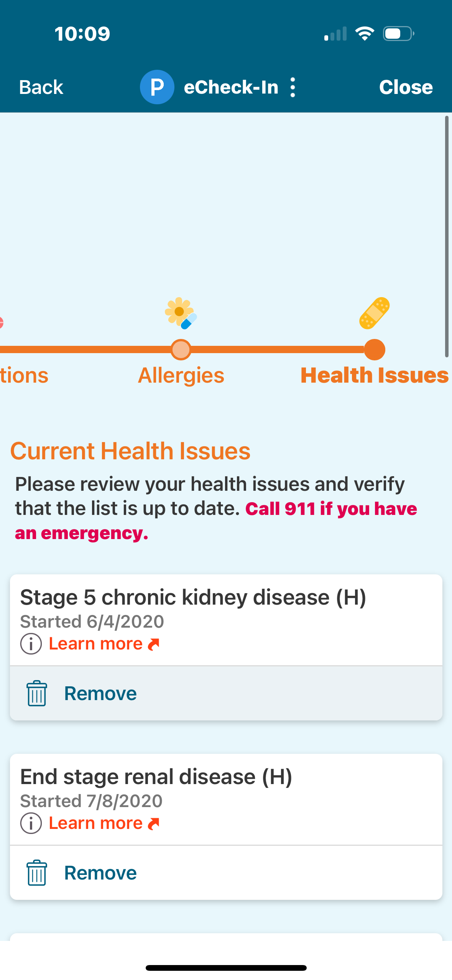Tap the blue P profile avatar
452x980 pixels.
(157, 87)
